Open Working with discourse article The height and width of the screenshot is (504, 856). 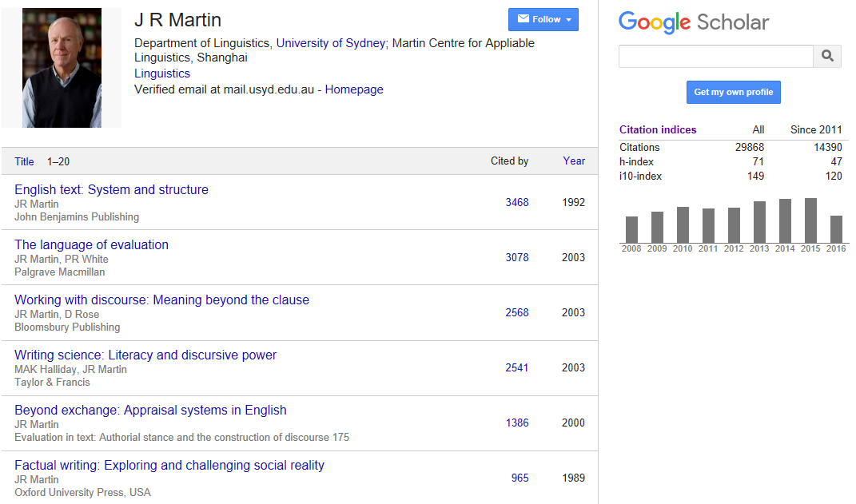pos(161,300)
